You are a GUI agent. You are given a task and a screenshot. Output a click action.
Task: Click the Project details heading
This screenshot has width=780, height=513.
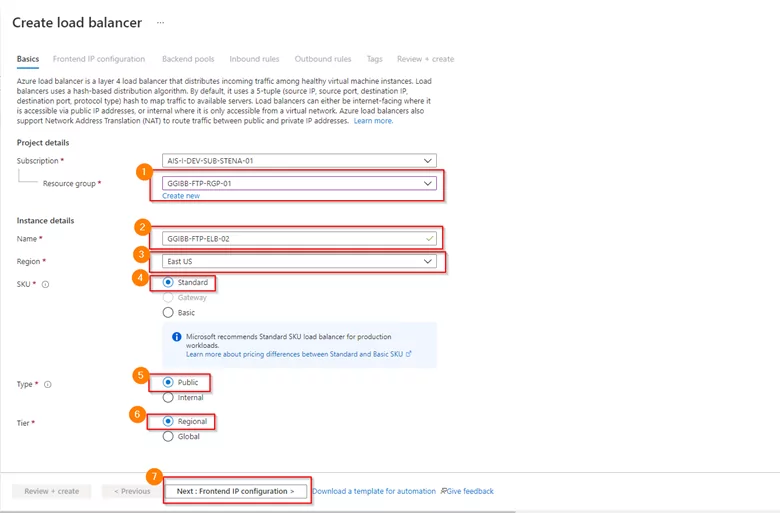(43, 143)
